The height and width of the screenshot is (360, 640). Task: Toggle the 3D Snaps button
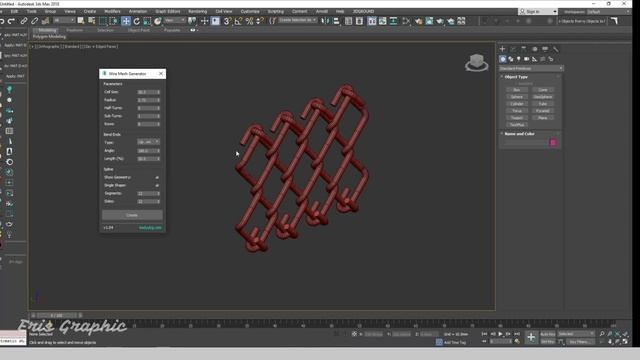(x=228, y=21)
